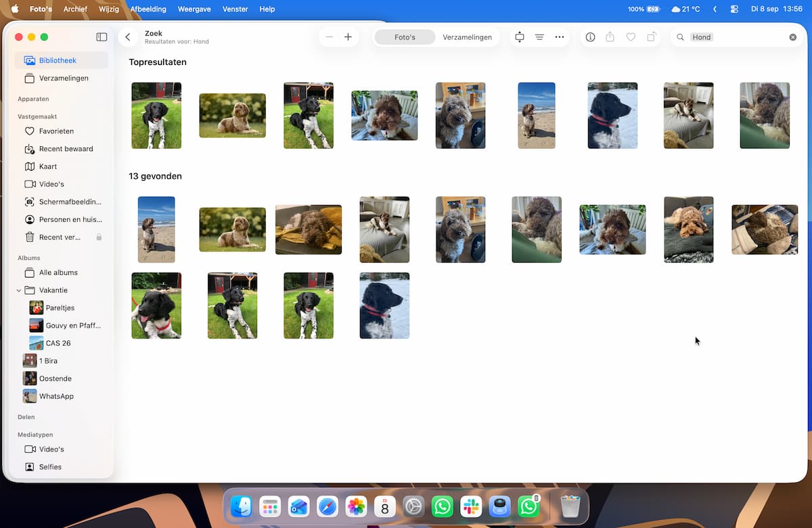Zoom in thumbnails with plus button

point(348,37)
